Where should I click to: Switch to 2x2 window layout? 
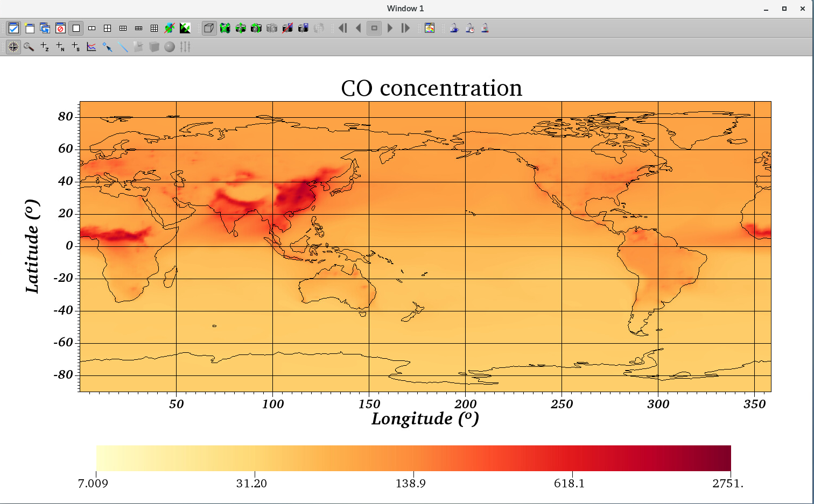(108, 28)
